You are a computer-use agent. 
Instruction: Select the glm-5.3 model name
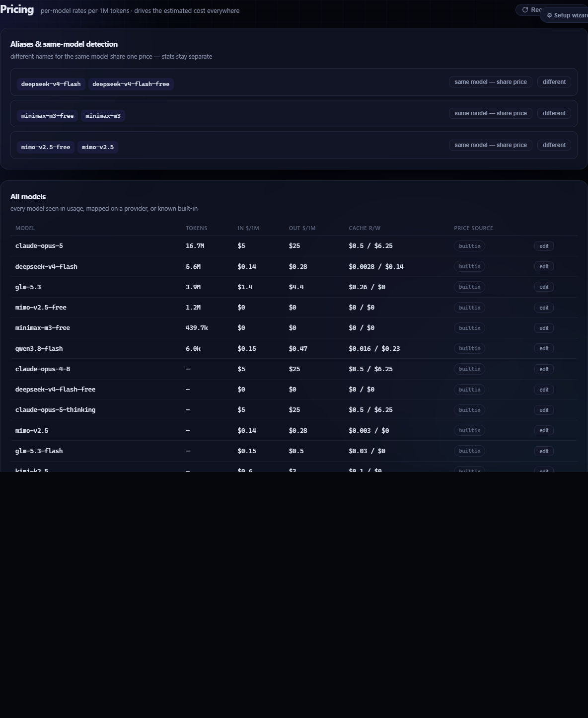click(x=28, y=287)
